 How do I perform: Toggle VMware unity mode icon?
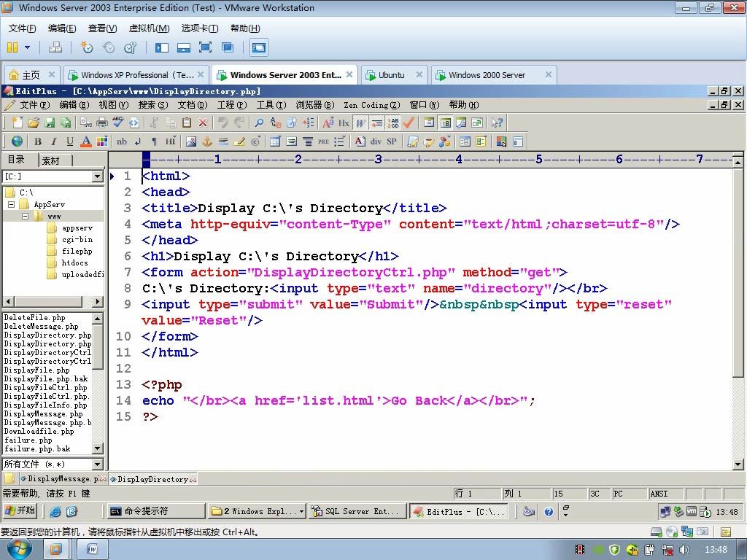[228, 47]
